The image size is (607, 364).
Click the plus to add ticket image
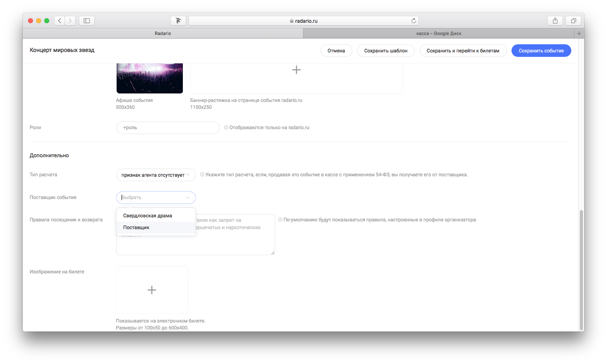click(152, 290)
